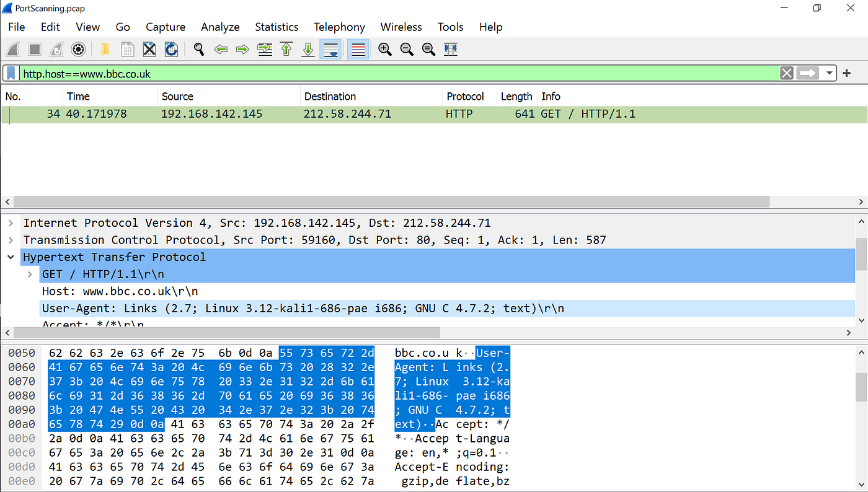Click the ASCII text 'Accept-E' in bytes pane

click(x=422, y=467)
